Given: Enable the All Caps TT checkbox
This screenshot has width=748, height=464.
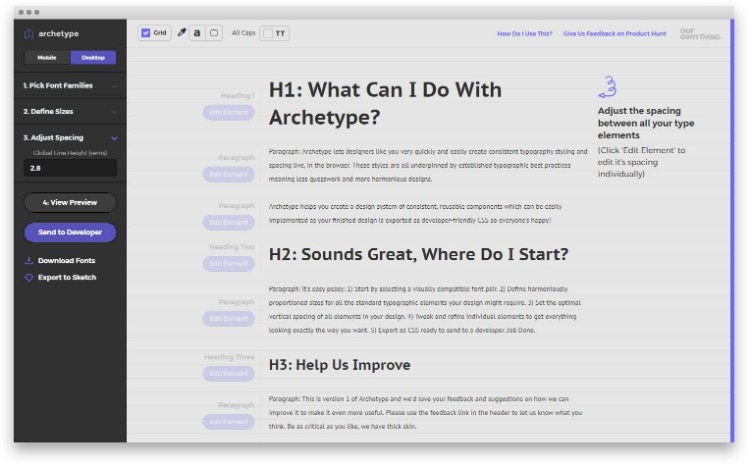Looking at the screenshot, I should coord(268,33).
